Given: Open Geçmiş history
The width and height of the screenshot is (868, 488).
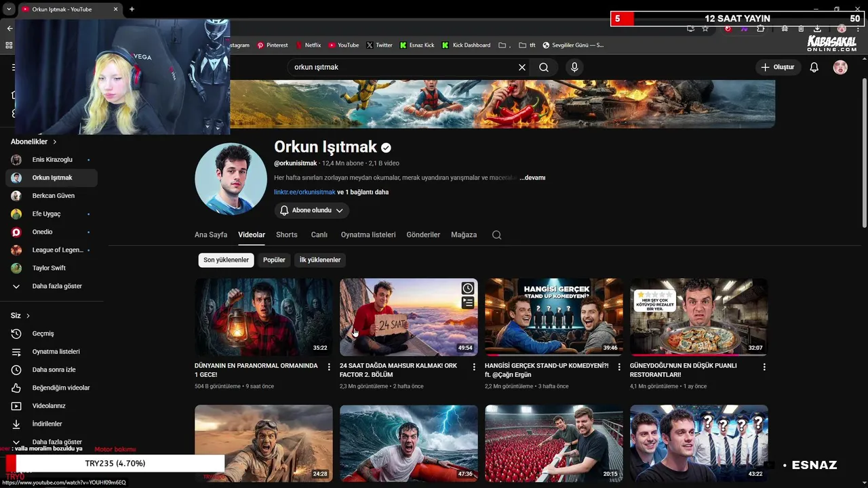Looking at the screenshot, I should 52,333.
